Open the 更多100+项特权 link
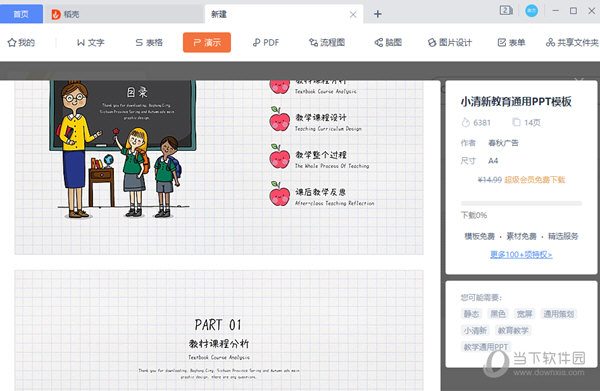The height and width of the screenshot is (391, 600). click(x=521, y=254)
